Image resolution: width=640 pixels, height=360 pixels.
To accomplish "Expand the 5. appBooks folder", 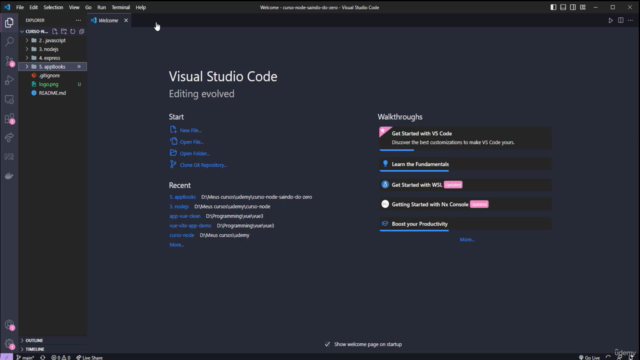I will pyautogui.click(x=52, y=67).
